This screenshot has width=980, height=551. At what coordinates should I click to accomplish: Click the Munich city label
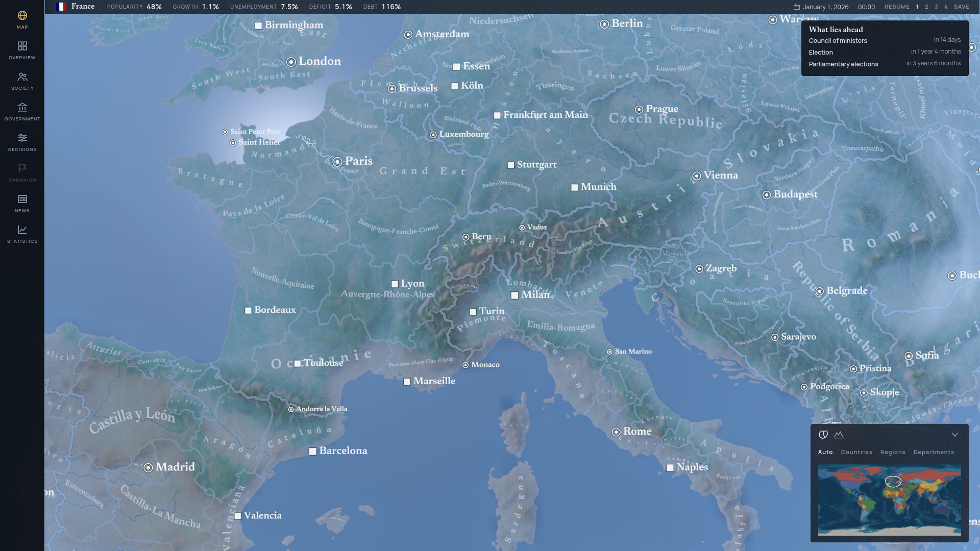598,187
